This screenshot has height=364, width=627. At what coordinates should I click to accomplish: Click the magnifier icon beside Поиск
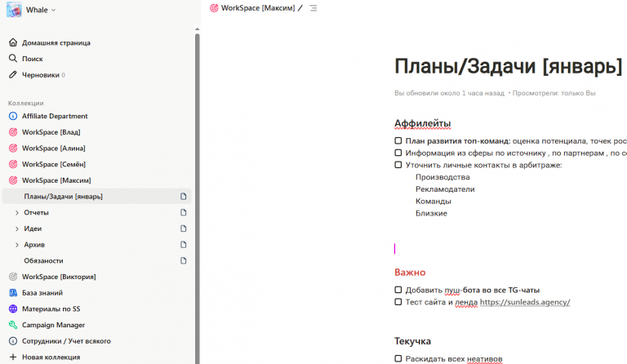pos(13,58)
